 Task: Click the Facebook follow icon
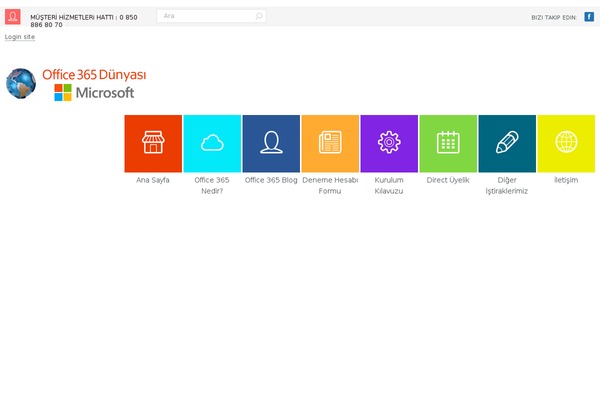(x=589, y=17)
